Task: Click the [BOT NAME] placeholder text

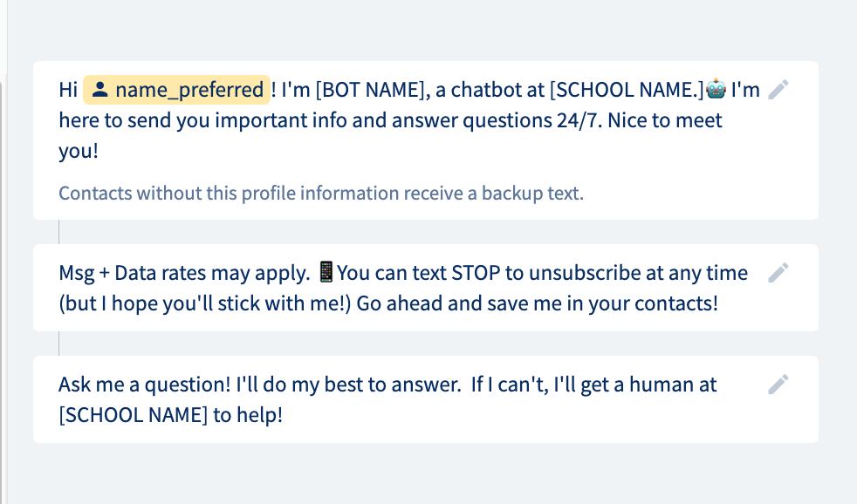Action: pos(370,90)
